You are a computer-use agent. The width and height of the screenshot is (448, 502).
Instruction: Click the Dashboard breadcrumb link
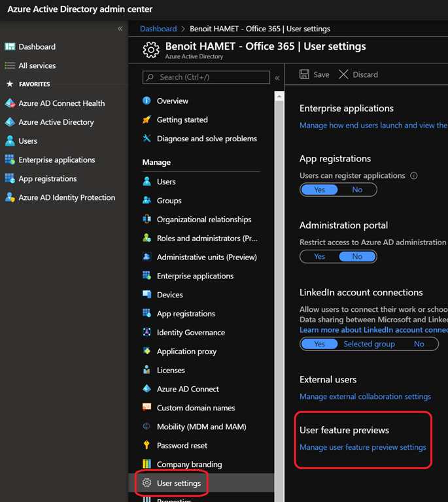158,29
